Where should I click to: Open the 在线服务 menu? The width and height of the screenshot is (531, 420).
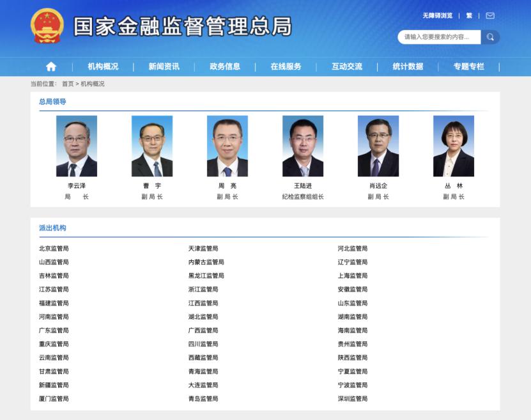point(286,66)
